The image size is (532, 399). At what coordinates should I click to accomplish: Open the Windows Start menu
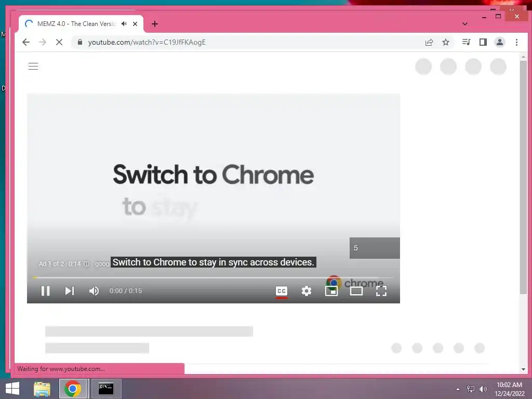pos(12,389)
